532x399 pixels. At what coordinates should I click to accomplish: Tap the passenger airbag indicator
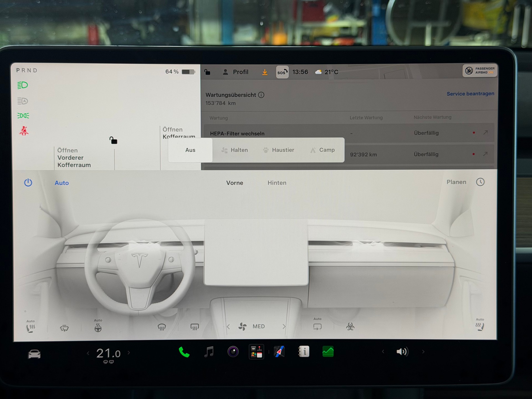480,70
